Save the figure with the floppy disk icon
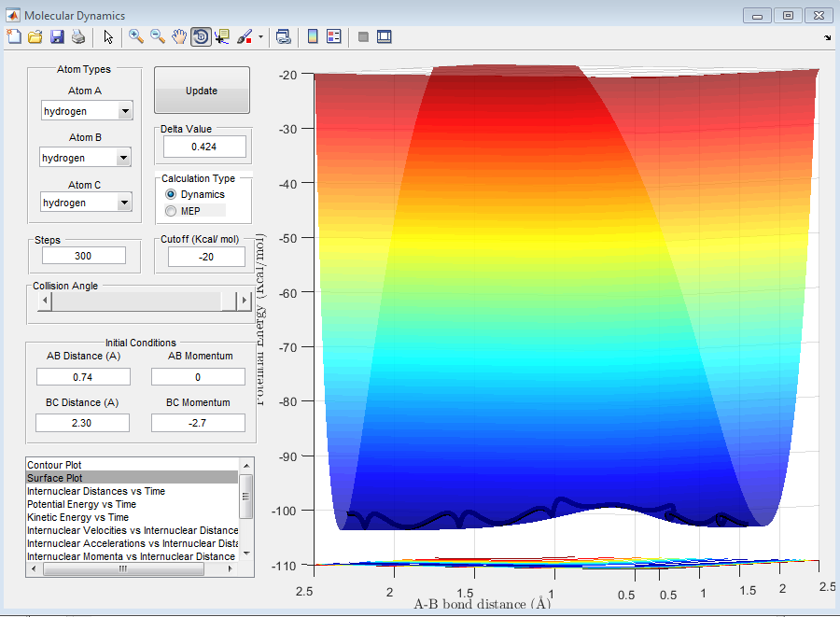840x617 pixels. (57, 36)
